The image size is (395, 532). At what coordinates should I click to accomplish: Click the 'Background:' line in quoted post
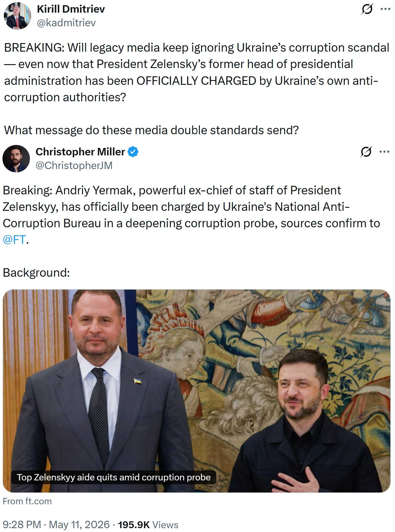click(x=36, y=273)
